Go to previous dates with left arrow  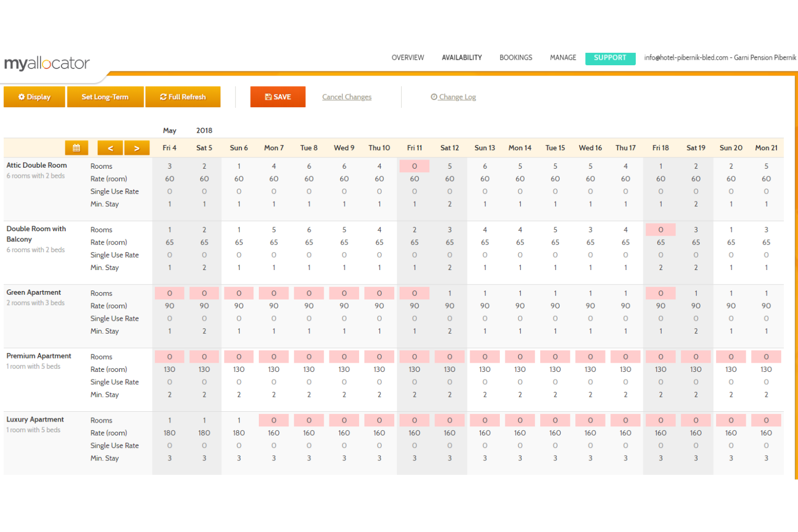110,148
